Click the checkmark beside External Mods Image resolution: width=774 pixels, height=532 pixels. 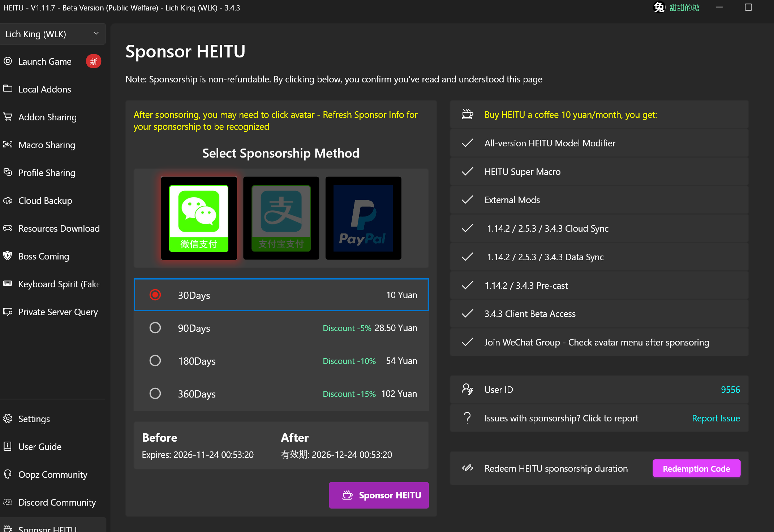pyautogui.click(x=468, y=200)
